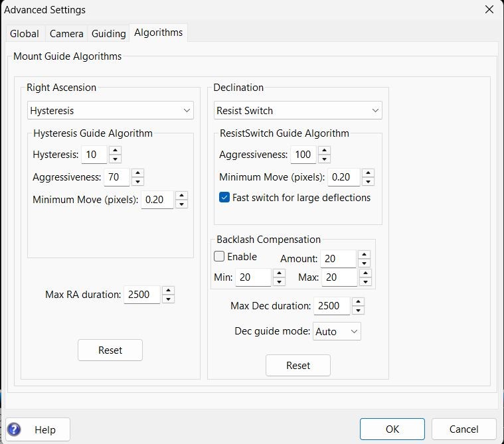504x444 pixels.
Task: Open the Right Ascension Hysteresis algorithm dropdown
Action: pos(110,111)
